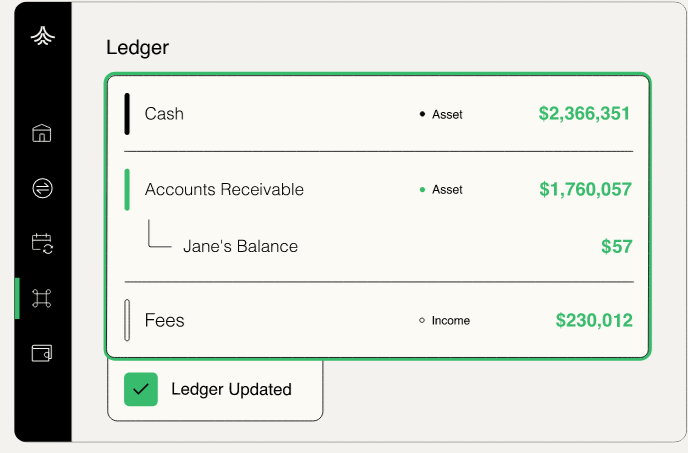This screenshot has width=688, height=453.
Task: Click the Accounts Receivable balance $1,760,057
Action: 585,189
